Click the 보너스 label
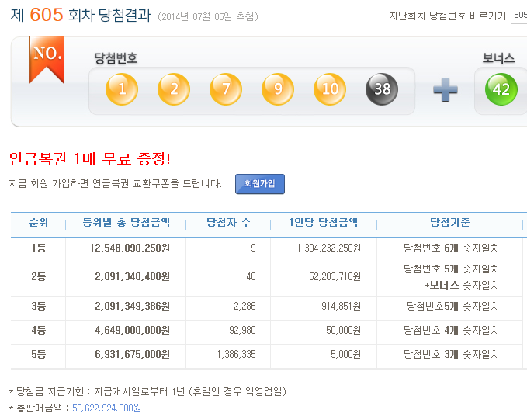 pyautogui.click(x=498, y=58)
